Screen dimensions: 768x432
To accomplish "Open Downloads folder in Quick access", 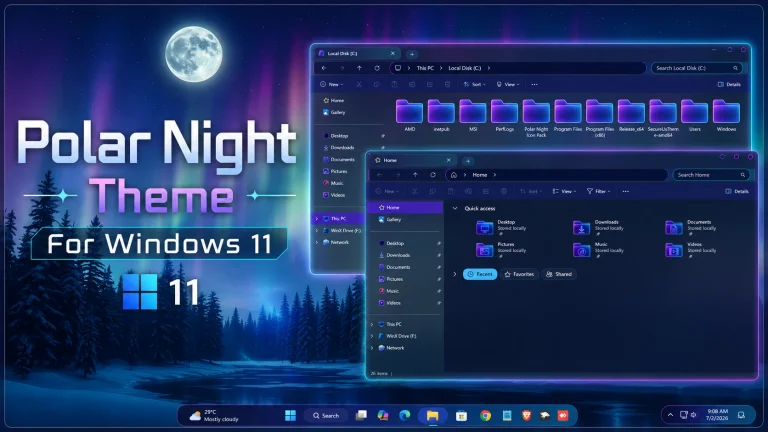I will coord(599,227).
